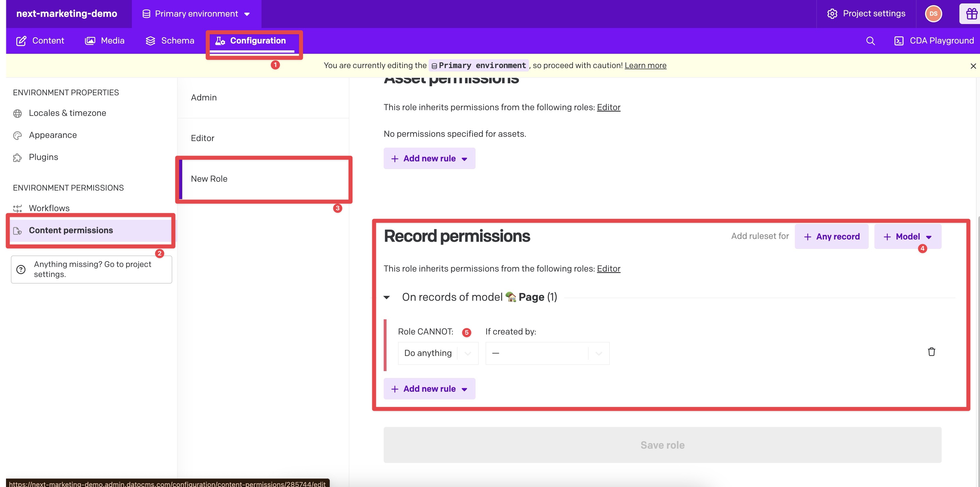Open the Primary environment dropdown
The width and height of the screenshot is (980, 487).
(195, 13)
